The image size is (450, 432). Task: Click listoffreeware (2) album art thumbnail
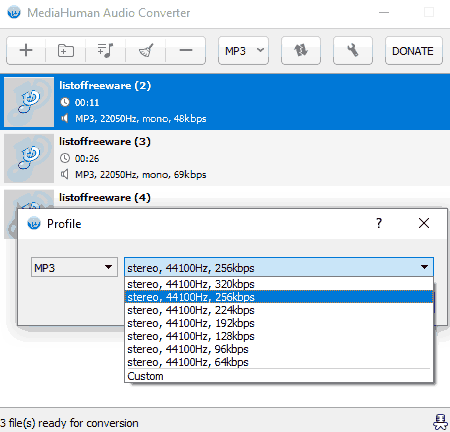(x=29, y=102)
